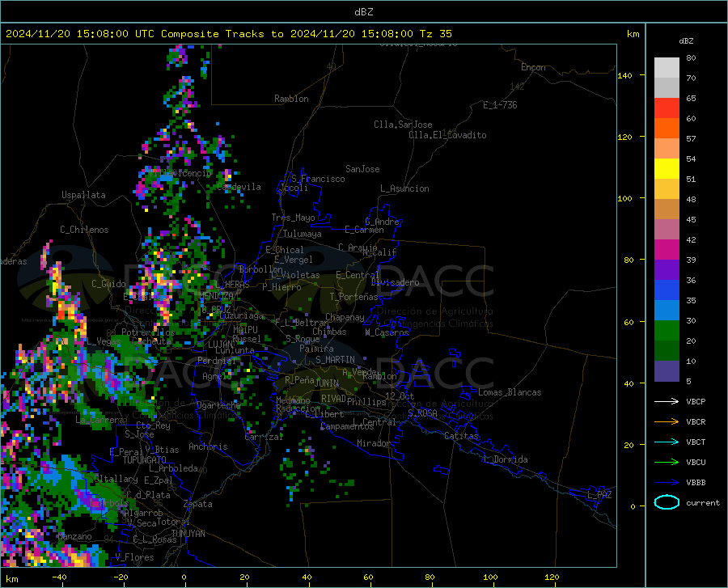Screen dimensions: 728x588
Task: Click the Catitas map label
Action: (x=461, y=436)
